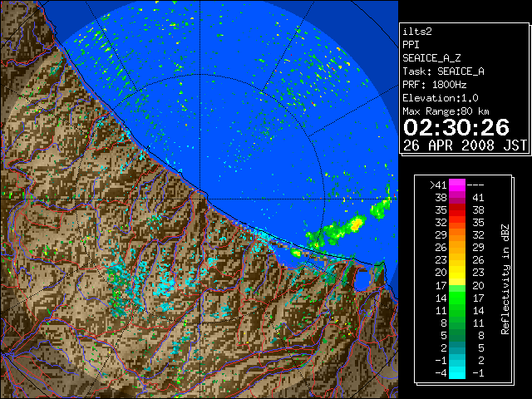Click the radar site at the crosshair center
The height and width of the screenshot is (399, 532).
[199, 199]
